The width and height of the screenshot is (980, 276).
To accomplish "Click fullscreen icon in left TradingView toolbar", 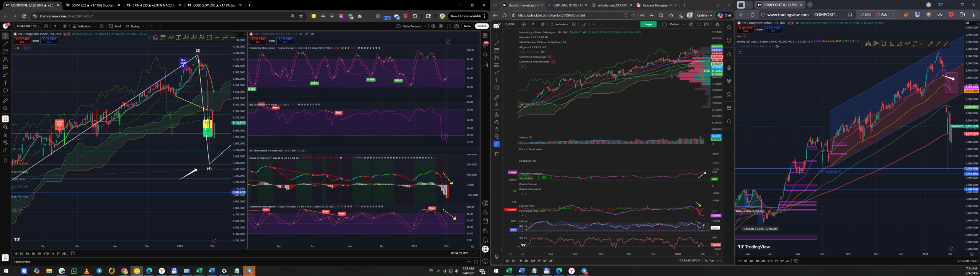I will (x=449, y=26).
